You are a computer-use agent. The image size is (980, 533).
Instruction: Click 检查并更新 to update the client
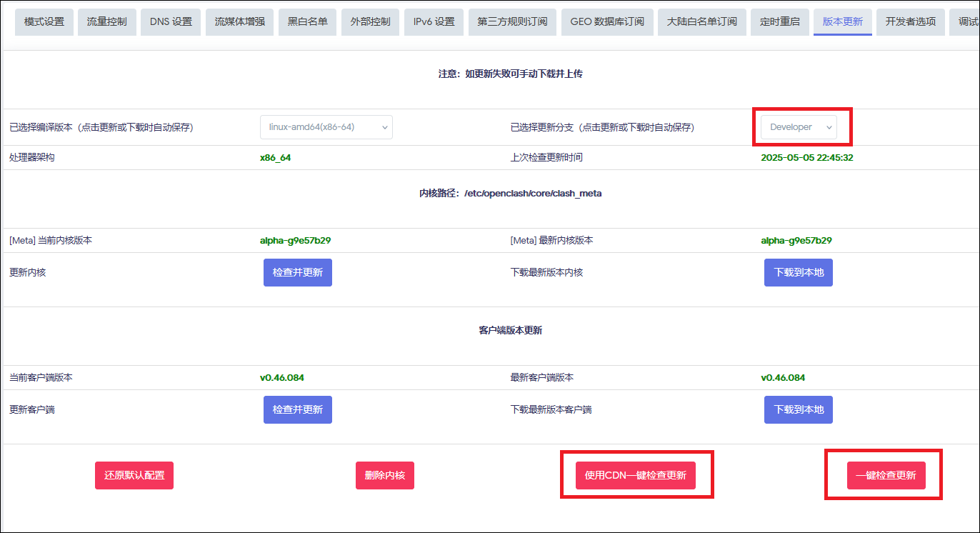point(297,409)
